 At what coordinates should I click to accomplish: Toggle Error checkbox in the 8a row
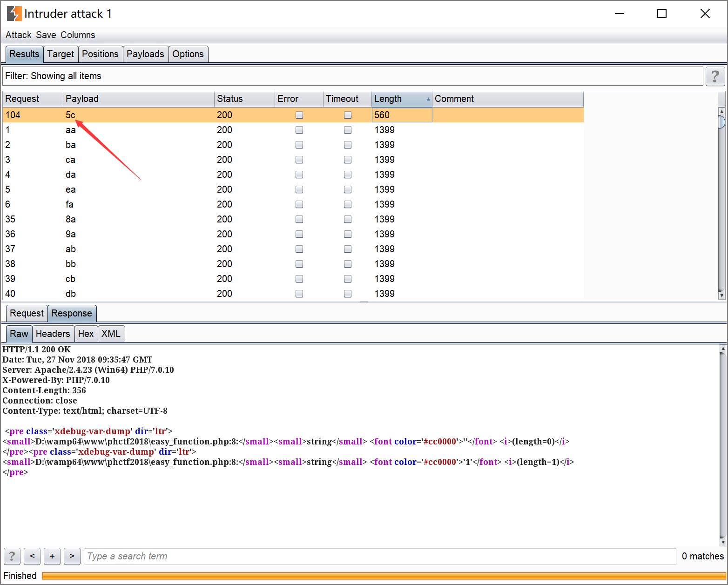click(x=299, y=219)
